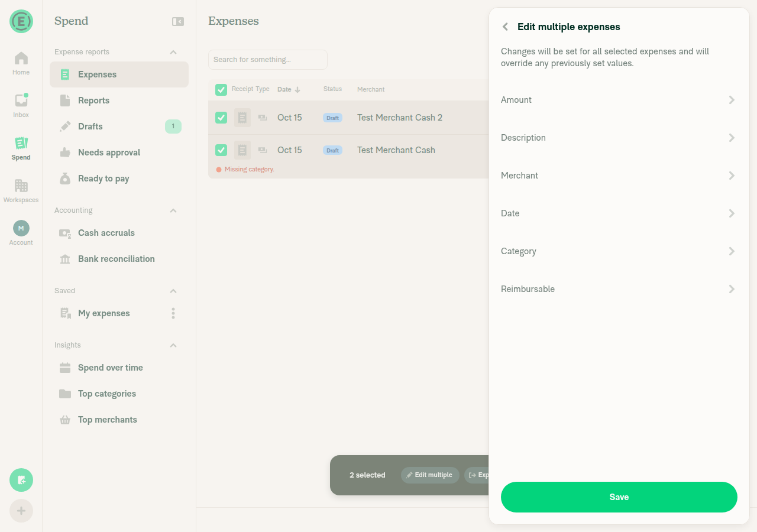Image resolution: width=757 pixels, height=532 pixels.
Task: Open Spend in the navigation rail
Action: pos(21,149)
